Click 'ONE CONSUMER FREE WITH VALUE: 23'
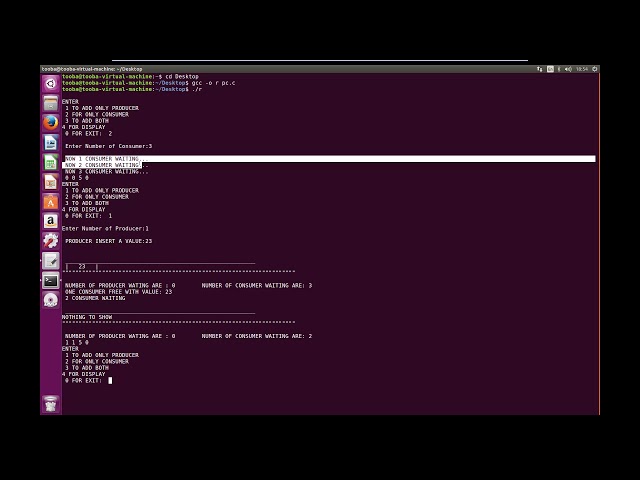640x480 pixels. pos(118,292)
